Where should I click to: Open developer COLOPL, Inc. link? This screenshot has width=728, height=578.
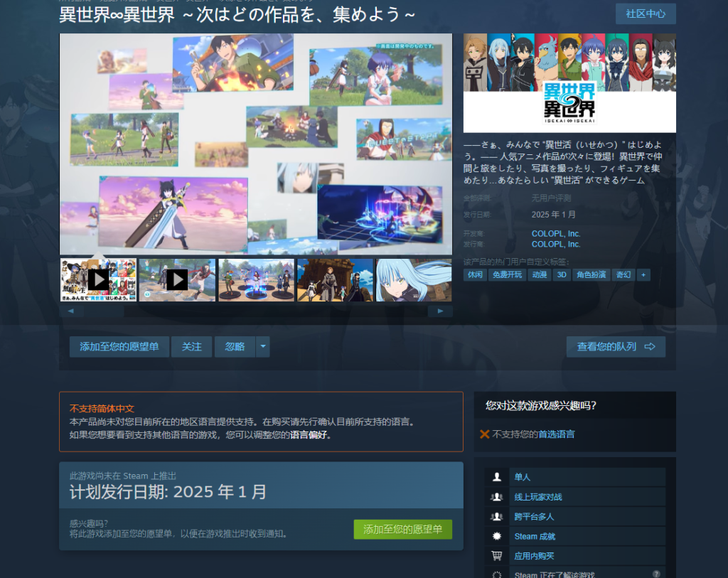tap(556, 233)
